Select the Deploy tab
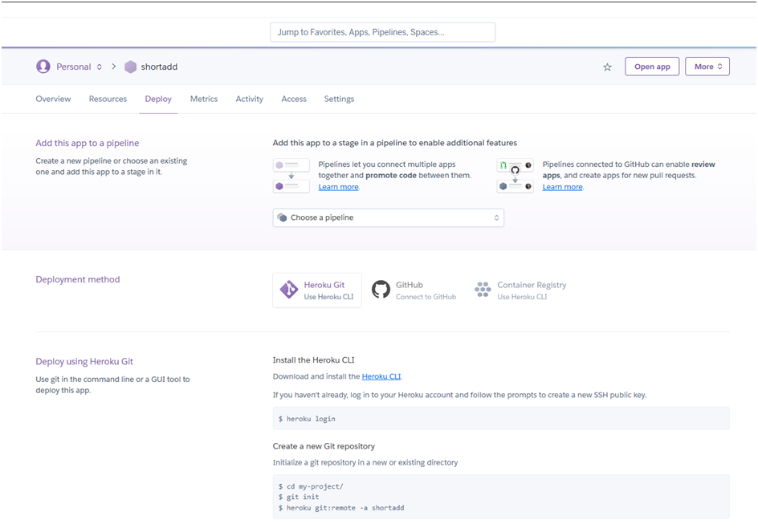Viewport: 758px width, 532px height. point(158,99)
